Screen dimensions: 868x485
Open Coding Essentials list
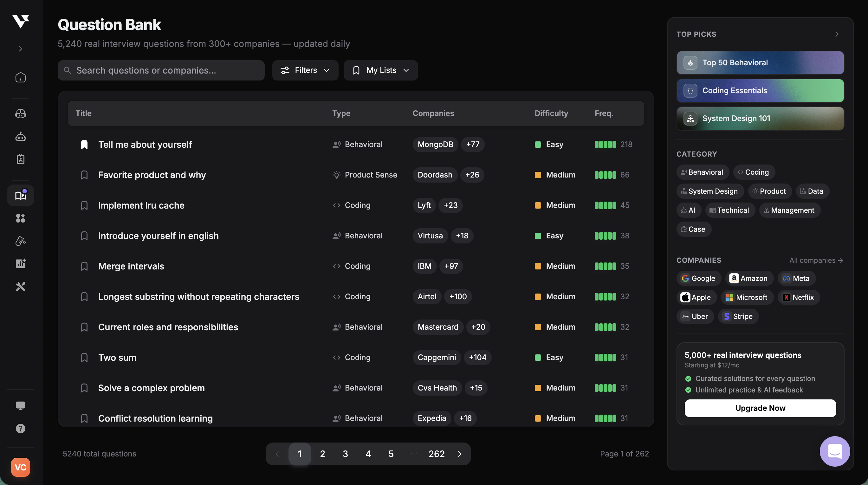[x=760, y=91]
